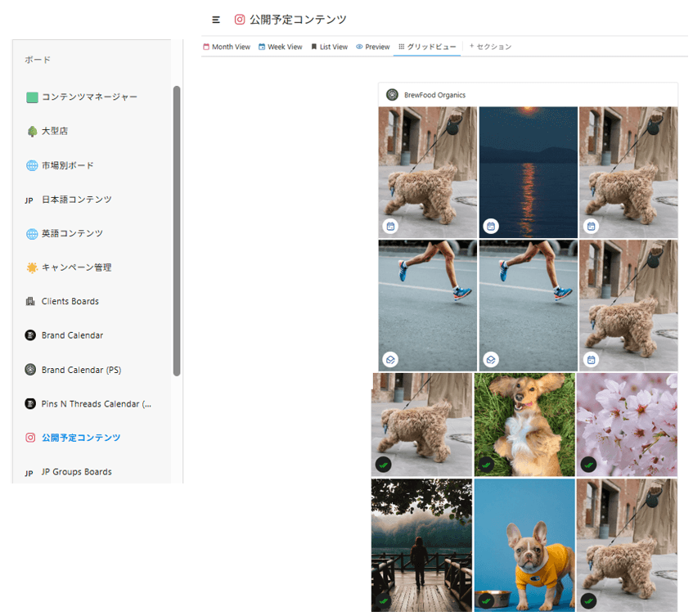693x616 pixels.
Task: Click calendar icon on the sunset photo
Action: click(491, 227)
